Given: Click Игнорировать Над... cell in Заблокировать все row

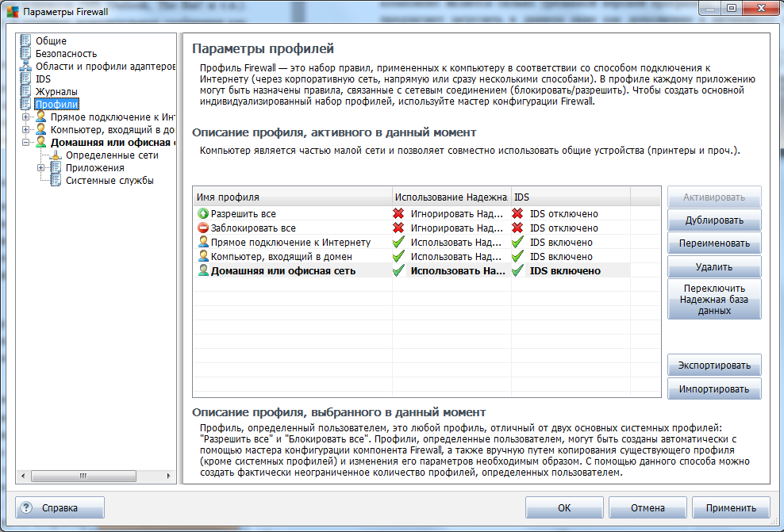Looking at the screenshot, I should 456,228.
